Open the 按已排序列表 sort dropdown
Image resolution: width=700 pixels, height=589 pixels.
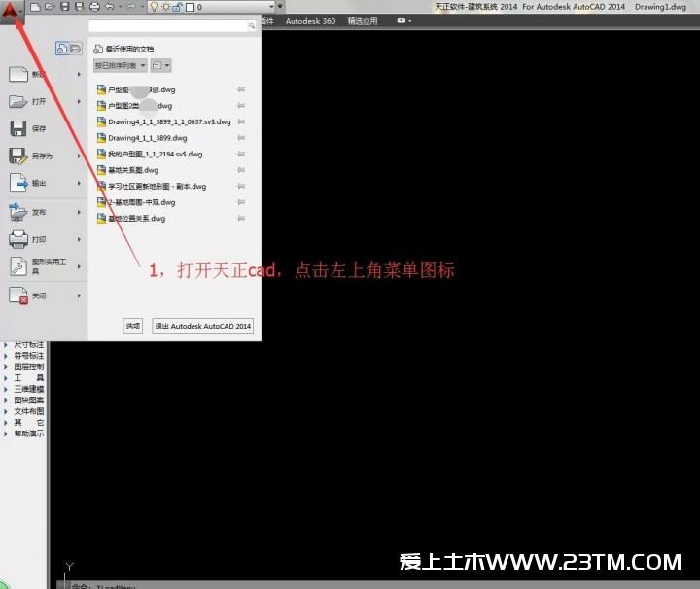pos(120,66)
